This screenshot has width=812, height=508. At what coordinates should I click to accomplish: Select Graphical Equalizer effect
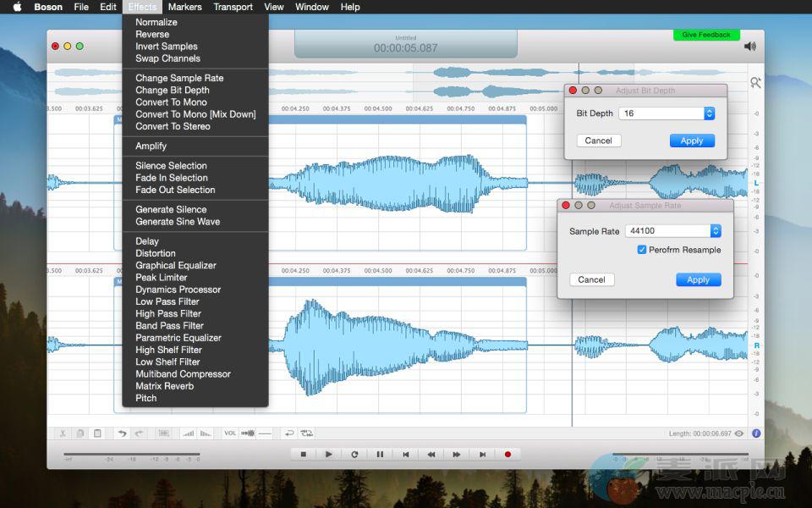[x=176, y=265]
